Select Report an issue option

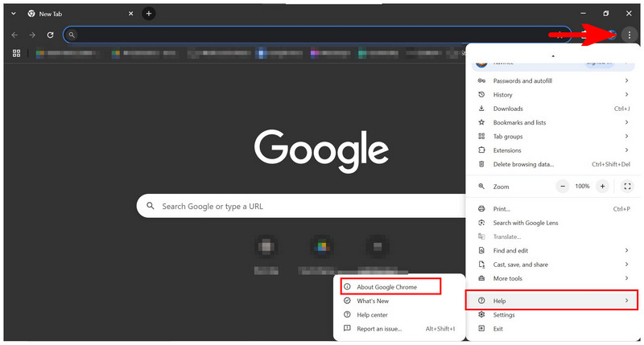point(379,328)
